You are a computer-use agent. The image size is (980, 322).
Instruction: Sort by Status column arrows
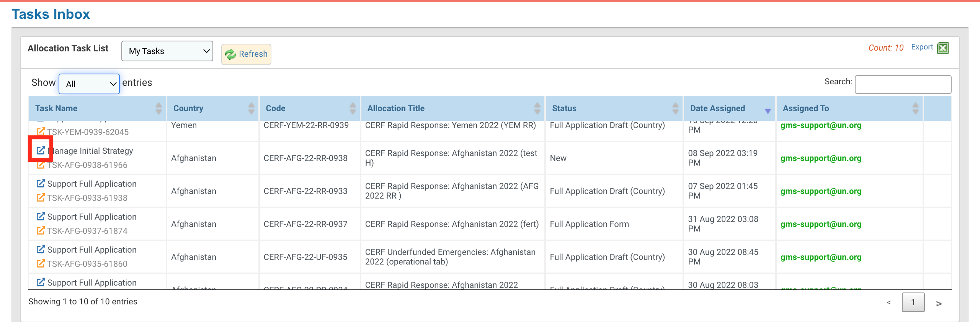pyautogui.click(x=675, y=108)
